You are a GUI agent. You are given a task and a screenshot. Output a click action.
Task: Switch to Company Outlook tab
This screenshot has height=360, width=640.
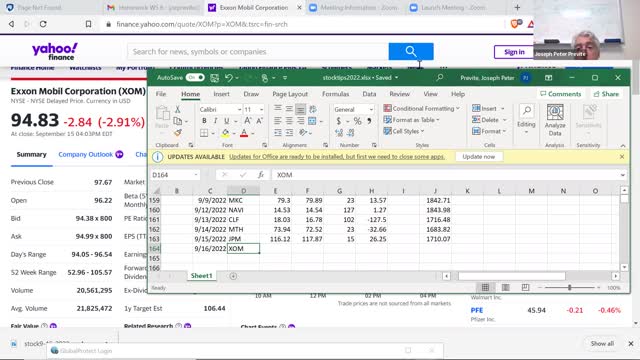coord(85,154)
